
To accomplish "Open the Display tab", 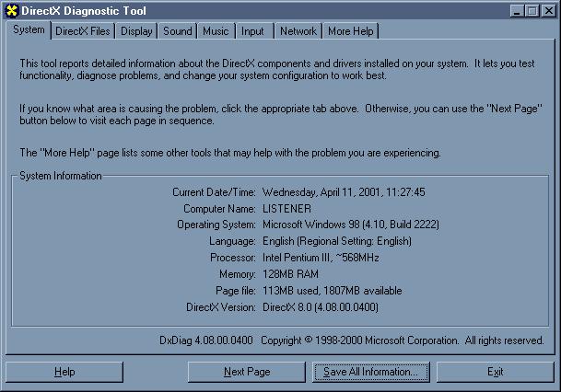I will pos(136,31).
